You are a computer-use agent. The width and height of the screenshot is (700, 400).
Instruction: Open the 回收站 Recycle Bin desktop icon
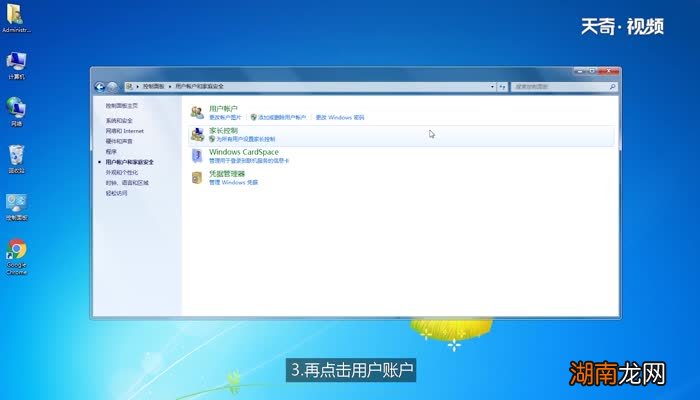[16, 159]
